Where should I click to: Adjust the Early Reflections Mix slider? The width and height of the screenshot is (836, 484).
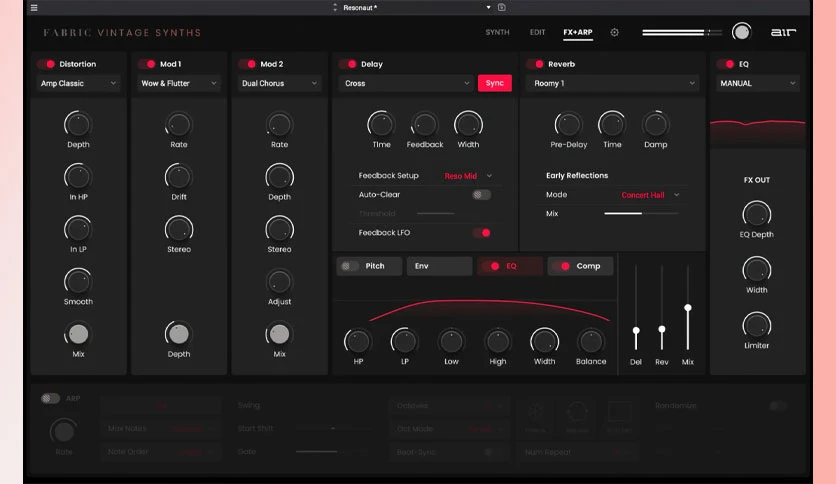641,214
